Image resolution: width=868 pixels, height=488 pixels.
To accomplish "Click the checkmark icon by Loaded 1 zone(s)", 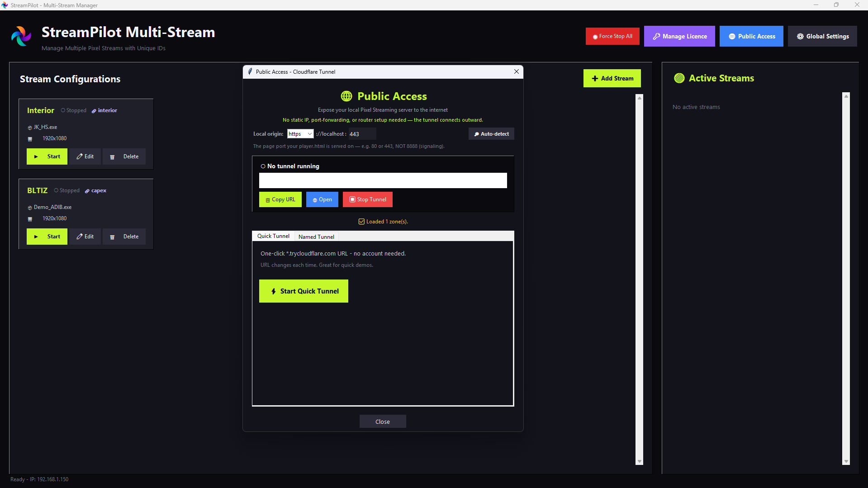I will click(x=361, y=222).
